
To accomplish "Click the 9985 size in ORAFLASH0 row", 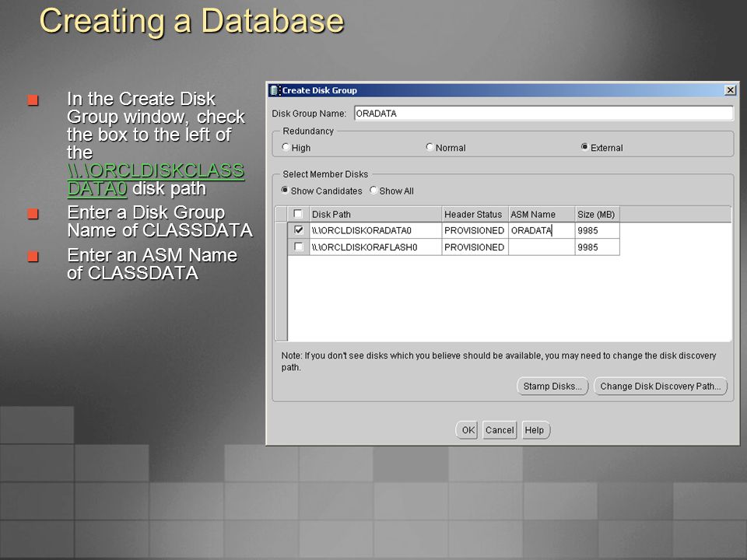I will [x=598, y=247].
